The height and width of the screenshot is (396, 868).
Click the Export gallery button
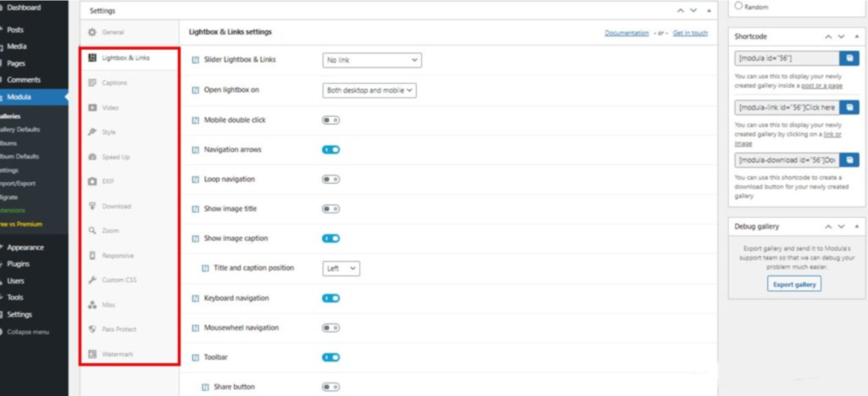point(794,284)
